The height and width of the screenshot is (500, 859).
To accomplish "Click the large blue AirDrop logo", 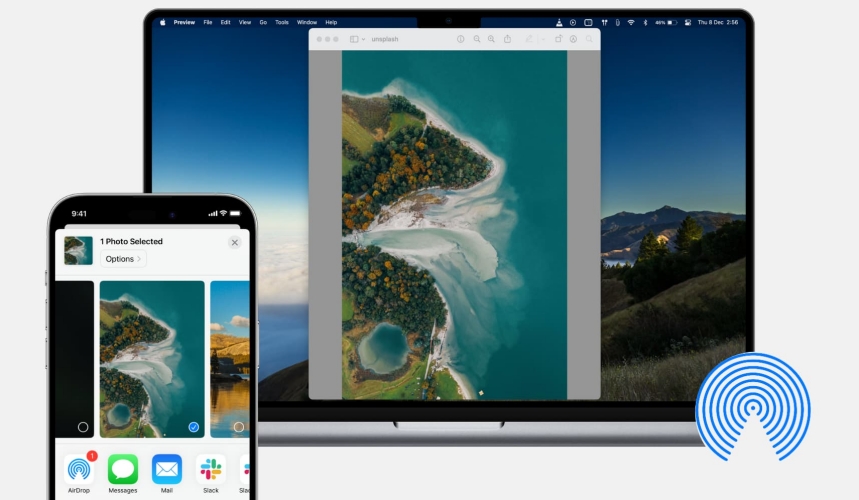I will click(753, 406).
